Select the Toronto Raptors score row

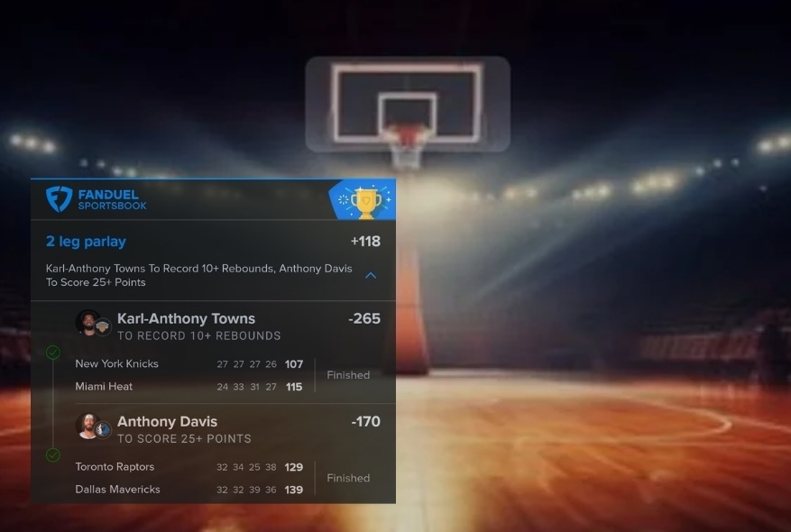point(189,467)
